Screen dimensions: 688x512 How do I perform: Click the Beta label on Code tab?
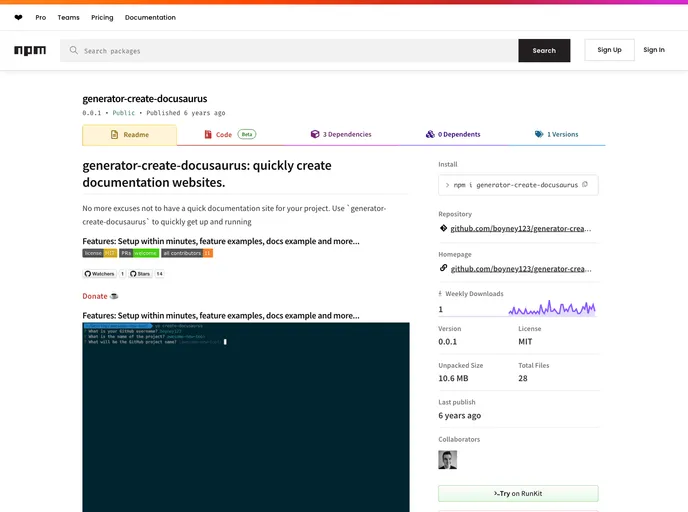point(247,134)
